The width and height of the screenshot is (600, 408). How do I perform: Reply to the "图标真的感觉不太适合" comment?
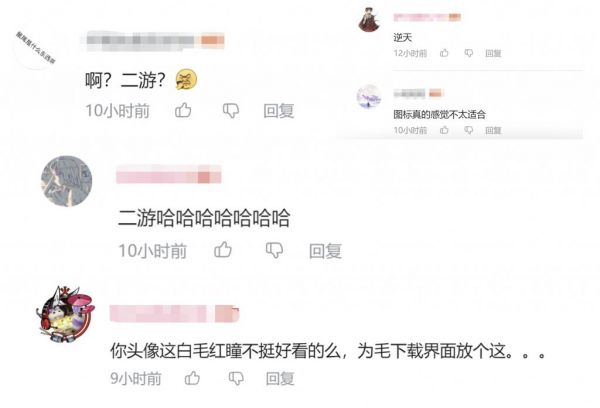click(x=493, y=131)
